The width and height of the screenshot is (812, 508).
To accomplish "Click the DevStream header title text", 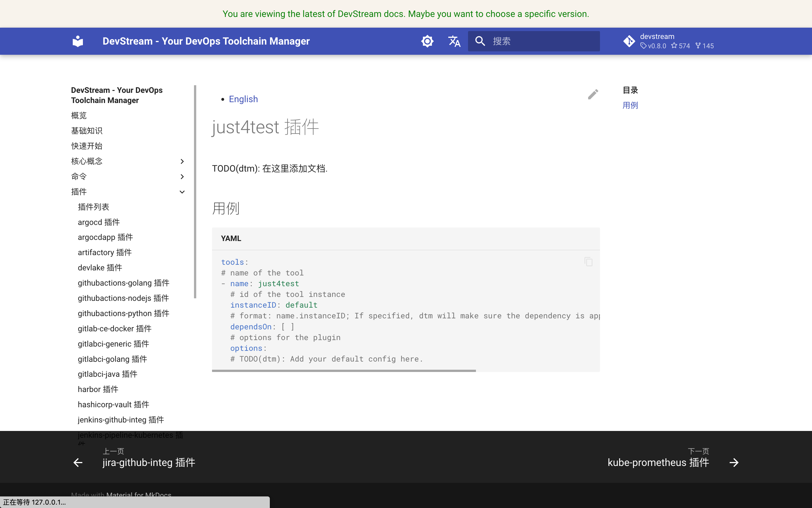I will click(206, 41).
